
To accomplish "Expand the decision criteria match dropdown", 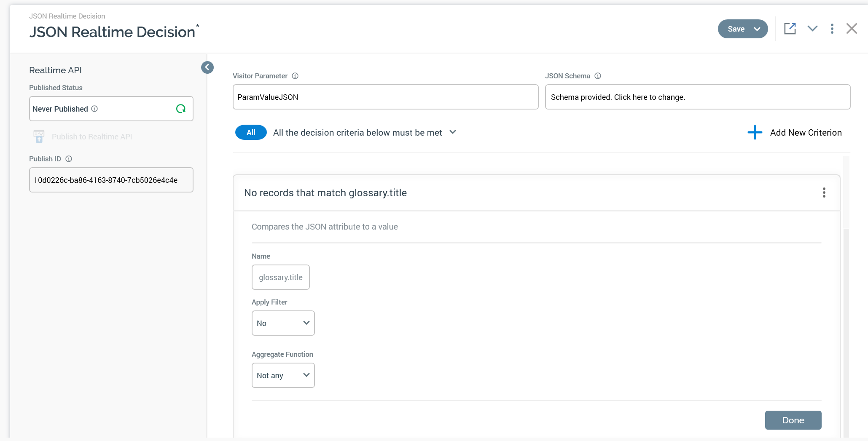I will click(453, 132).
